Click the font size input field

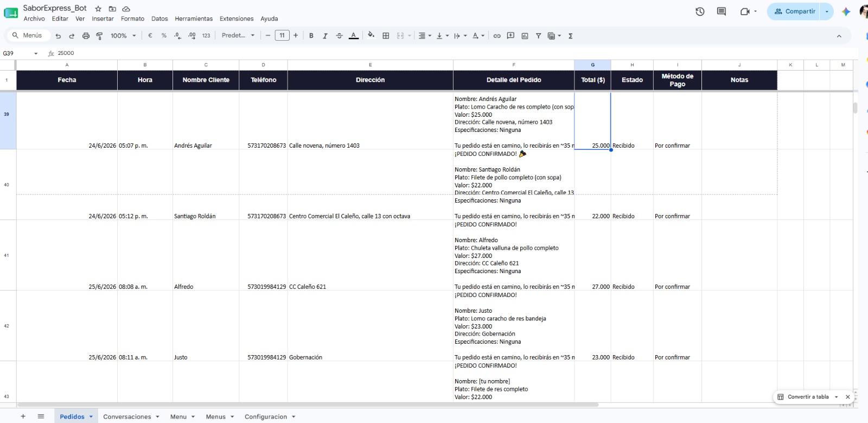tap(282, 35)
